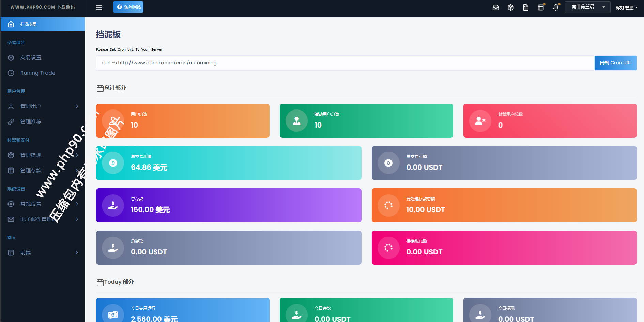Screen dimensions: 644x322
Task: Click the cube icon in top bar
Action: [510, 8]
